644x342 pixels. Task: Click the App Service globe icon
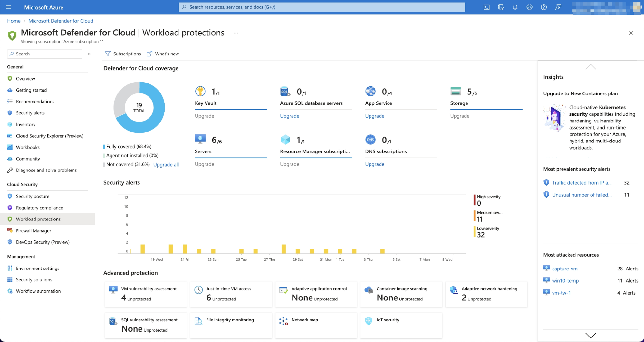[x=370, y=92]
